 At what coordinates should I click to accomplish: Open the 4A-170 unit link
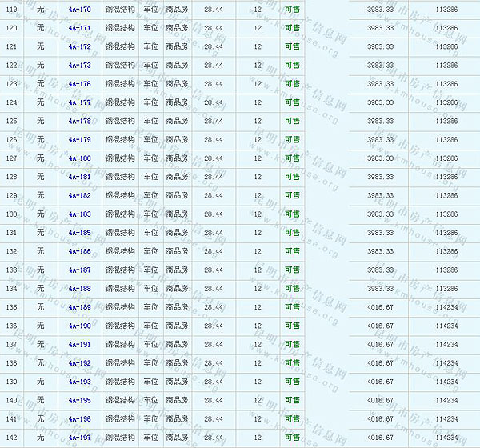(x=79, y=10)
